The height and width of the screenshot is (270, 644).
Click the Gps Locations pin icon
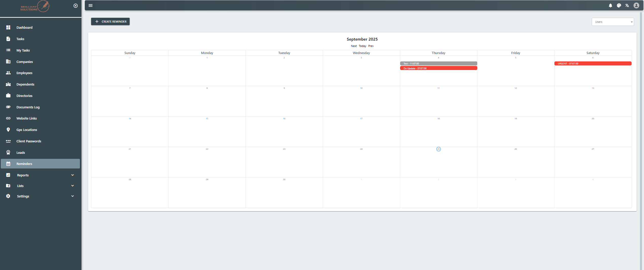(8, 130)
